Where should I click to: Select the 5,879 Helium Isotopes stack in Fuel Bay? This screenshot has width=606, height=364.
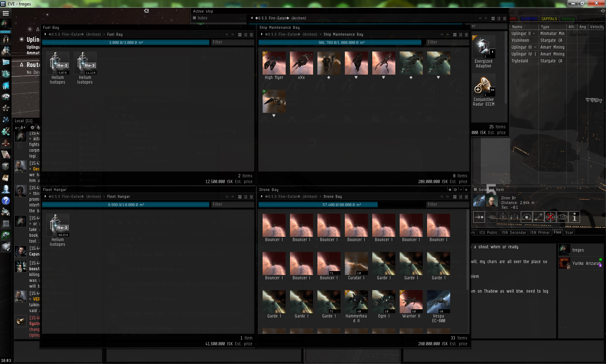58,68
